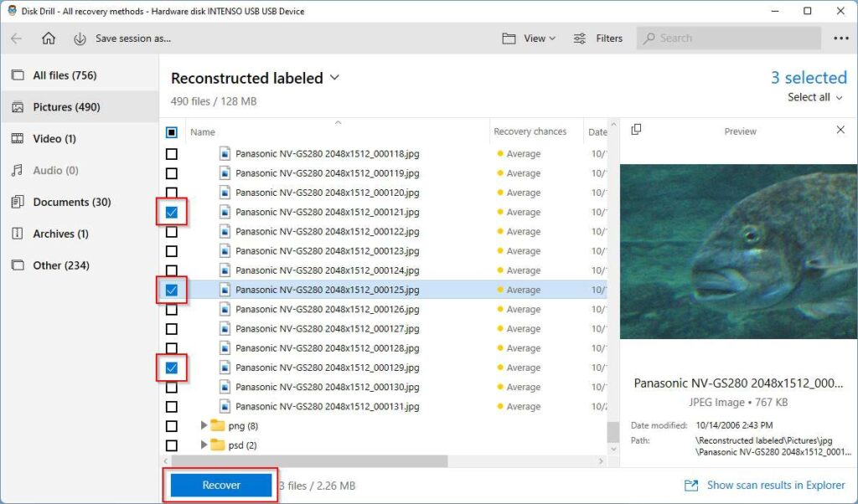Expand the psd folder

pyautogui.click(x=204, y=445)
